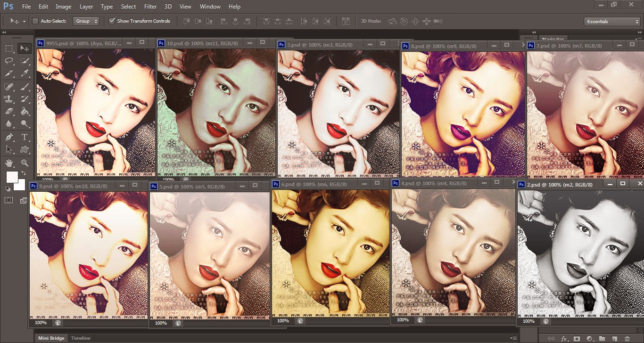Switch to the Mini Bridge tab
644x343 pixels.
tap(51, 338)
